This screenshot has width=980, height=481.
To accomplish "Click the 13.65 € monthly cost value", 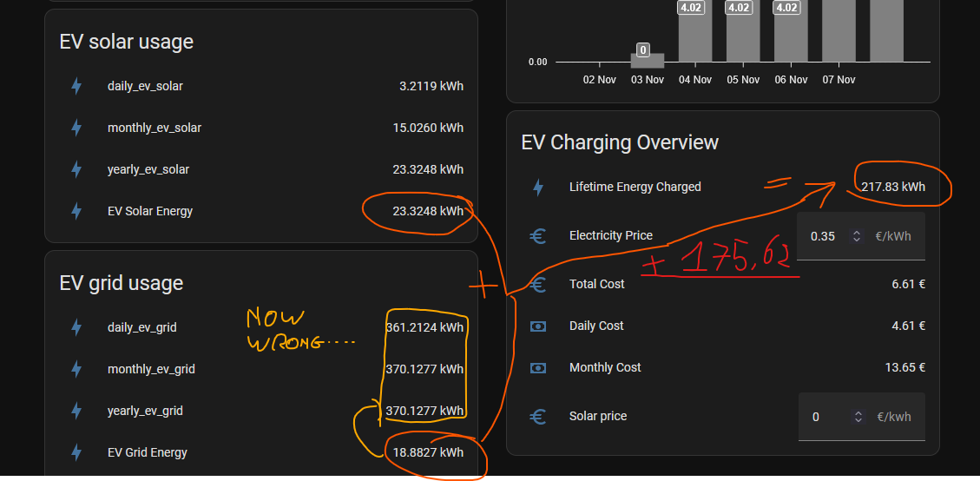I will click(x=905, y=368).
